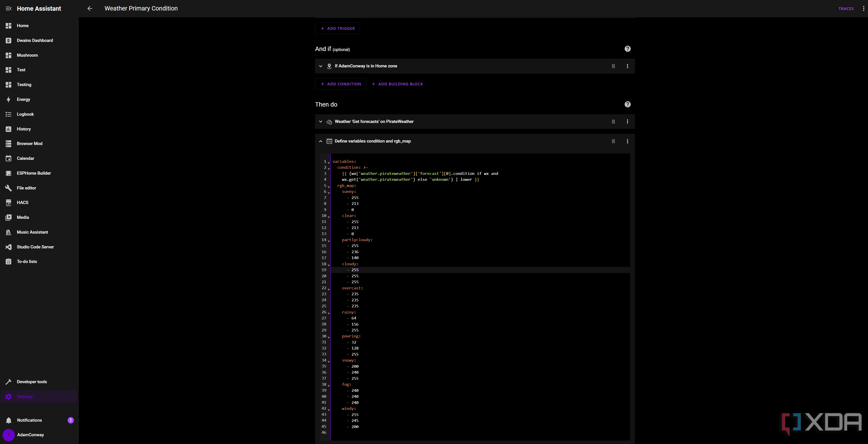Viewport: 868px width, 444px height.
Task: Fold the rgb_map block at line 5
Action: (329, 187)
